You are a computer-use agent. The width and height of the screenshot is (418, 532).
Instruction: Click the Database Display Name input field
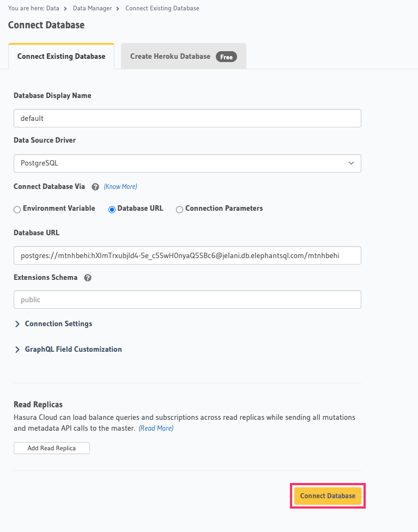[187, 118]
